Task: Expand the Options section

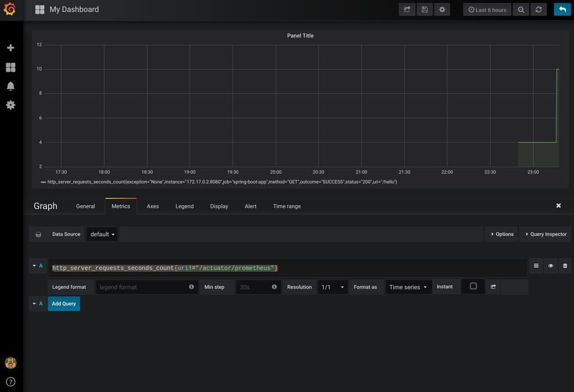Action: click(x=502, y=234)
